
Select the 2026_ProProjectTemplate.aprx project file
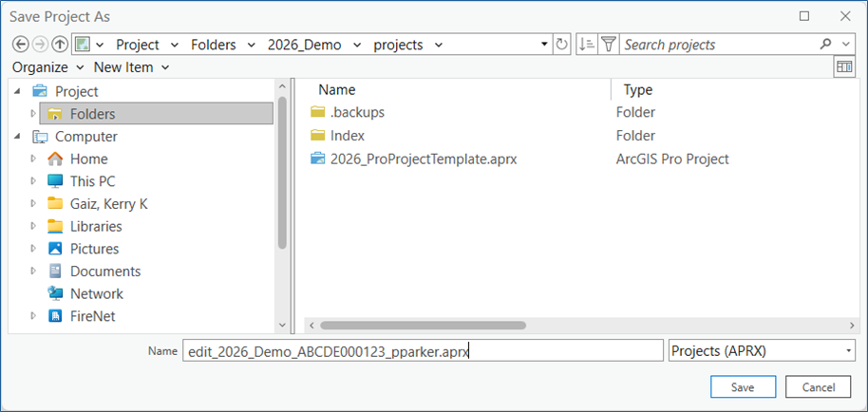tap(424, 159)
